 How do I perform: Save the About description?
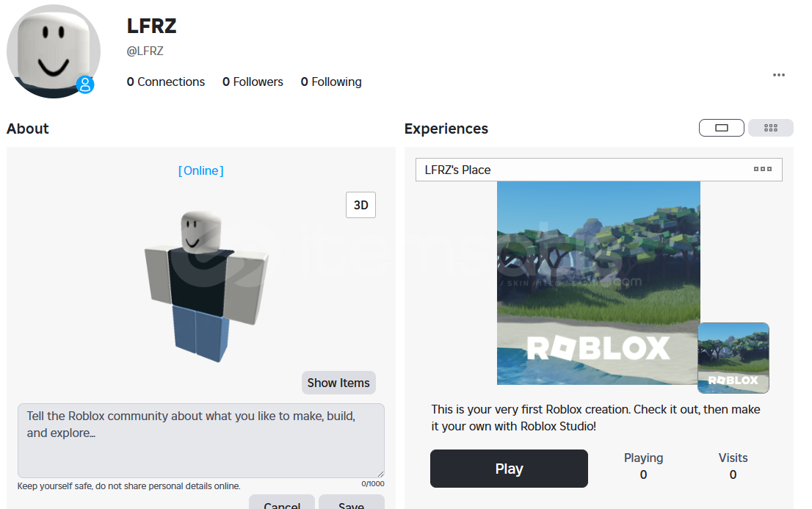point(351,503)
